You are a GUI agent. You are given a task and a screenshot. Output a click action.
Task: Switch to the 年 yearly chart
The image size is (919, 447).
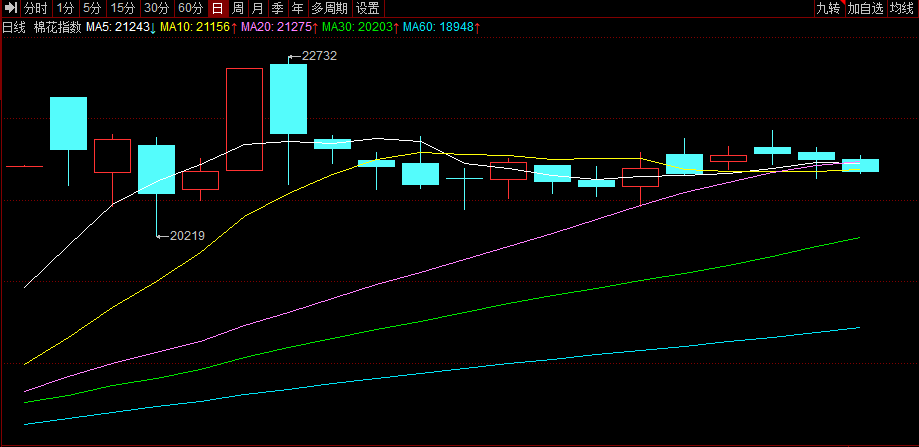pyautogui.click(x=298, y=8)
